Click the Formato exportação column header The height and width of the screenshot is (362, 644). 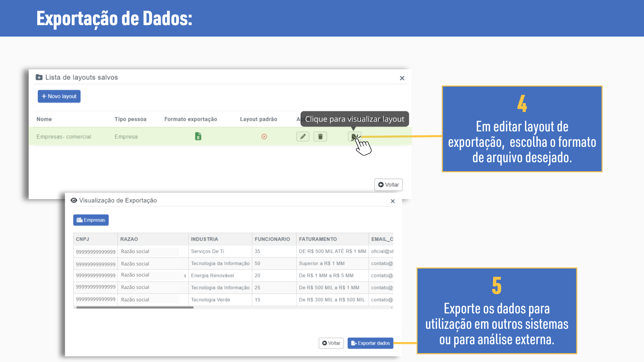tap(191, 119)
